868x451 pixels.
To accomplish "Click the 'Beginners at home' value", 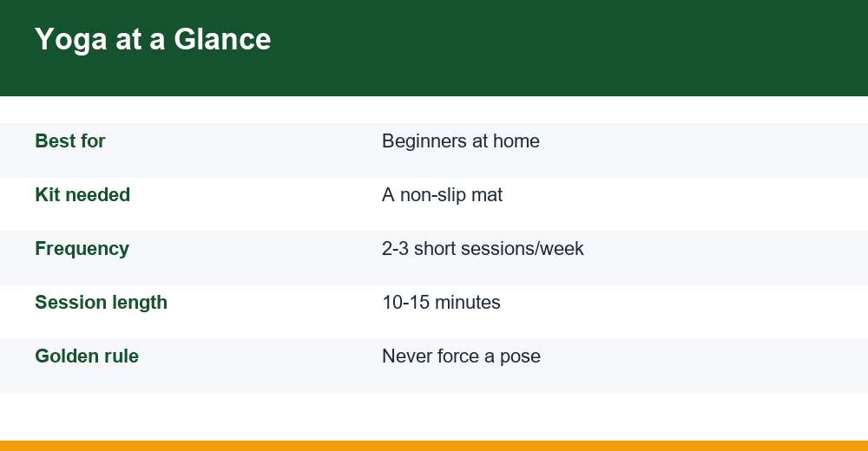I will coord(461,141).
